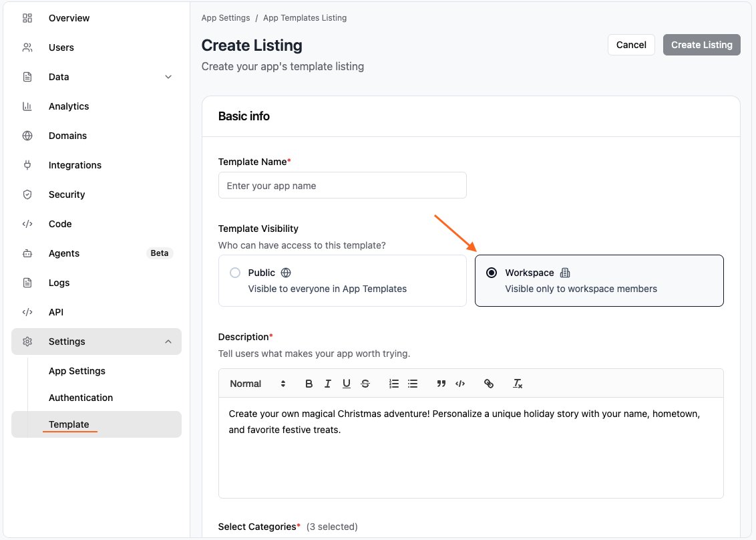Click the API brackets icon in sidebar
Screen dimensions: 756x540
(27, 313)
